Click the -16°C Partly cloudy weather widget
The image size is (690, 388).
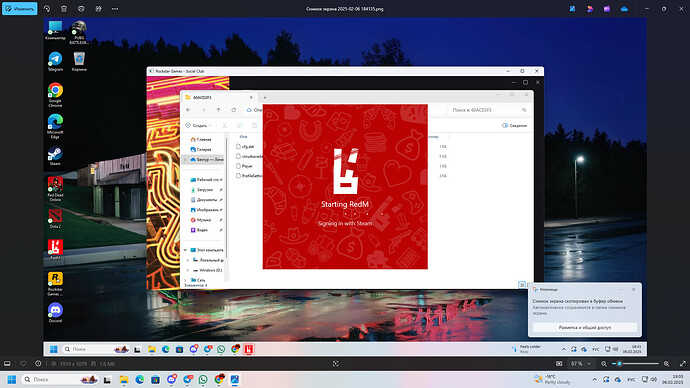pyautogui.click(x=552, y=379)
